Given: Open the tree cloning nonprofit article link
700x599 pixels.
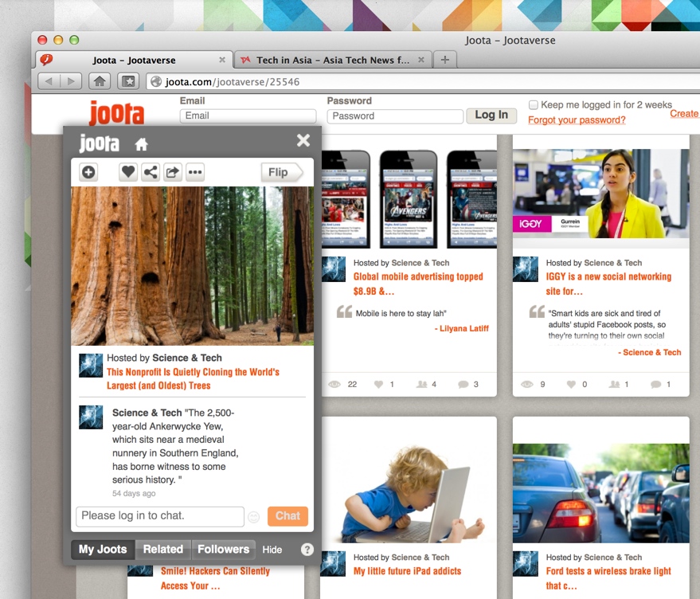Looking at the screenshot, I should point(193,379).
